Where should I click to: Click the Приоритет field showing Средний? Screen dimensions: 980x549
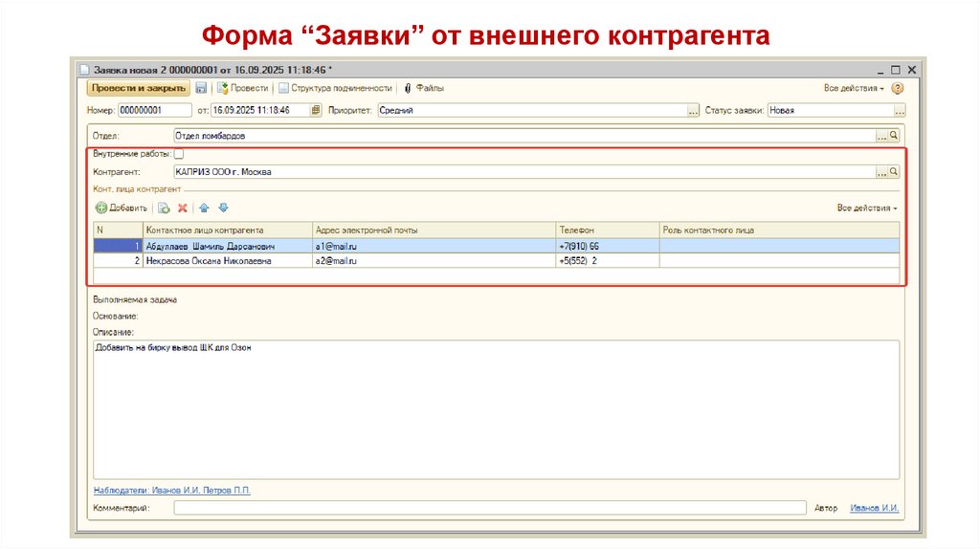532,110
